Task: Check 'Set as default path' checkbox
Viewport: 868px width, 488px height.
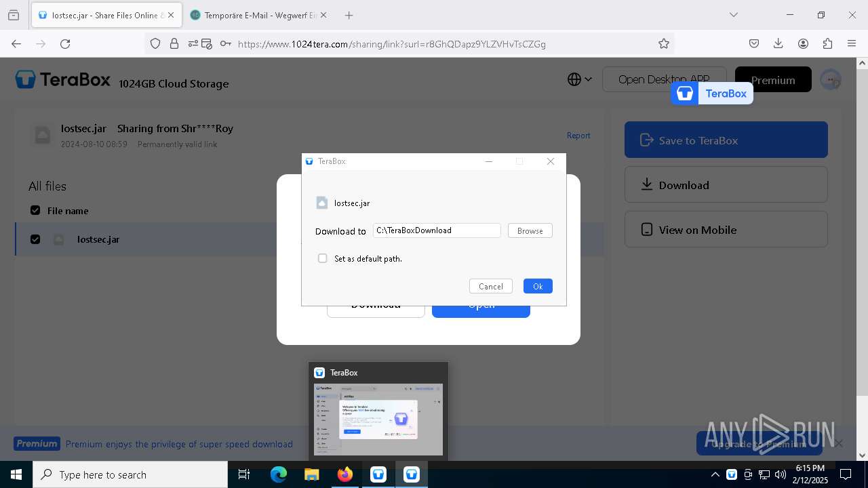Action: click(323, 258)
